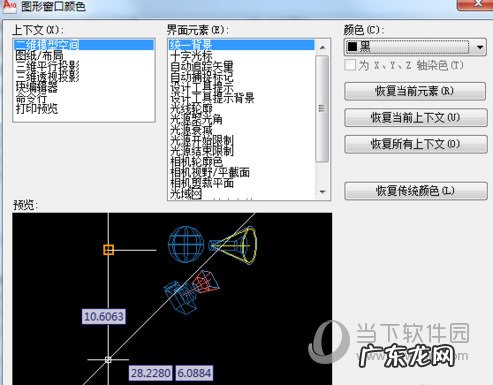Select 图纸/布局 in context list

coord(84,55)
